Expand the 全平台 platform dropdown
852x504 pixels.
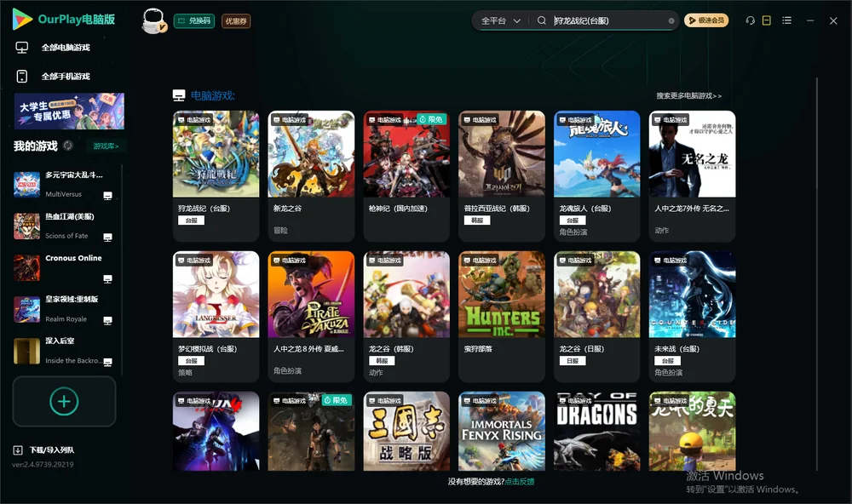coord(500,20)
